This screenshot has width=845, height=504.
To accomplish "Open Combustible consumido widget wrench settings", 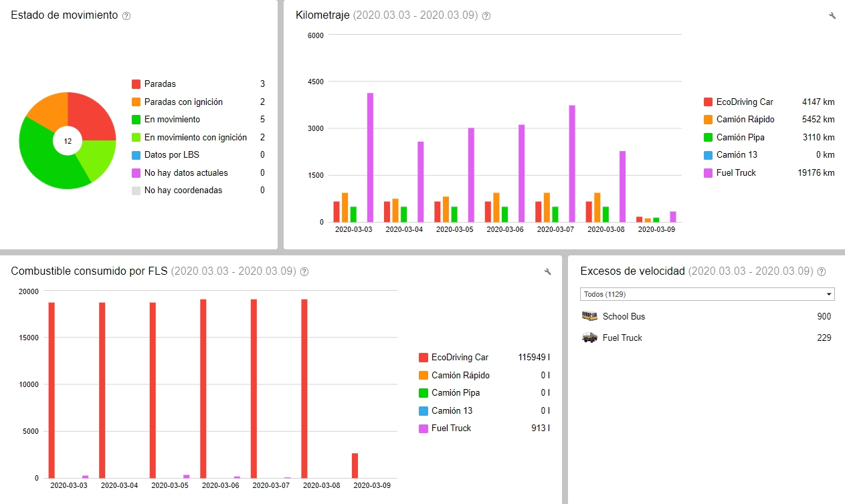I will (548, 271).
